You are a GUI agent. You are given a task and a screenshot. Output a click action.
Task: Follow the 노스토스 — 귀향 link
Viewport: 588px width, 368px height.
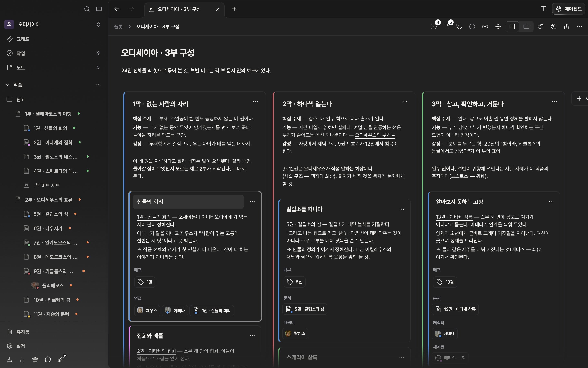[468, 176]
